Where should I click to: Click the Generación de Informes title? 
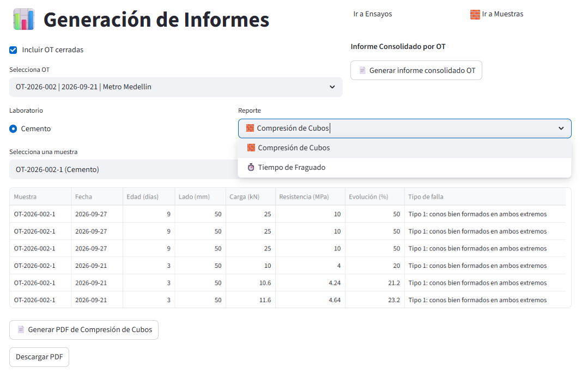click(156, 20)
